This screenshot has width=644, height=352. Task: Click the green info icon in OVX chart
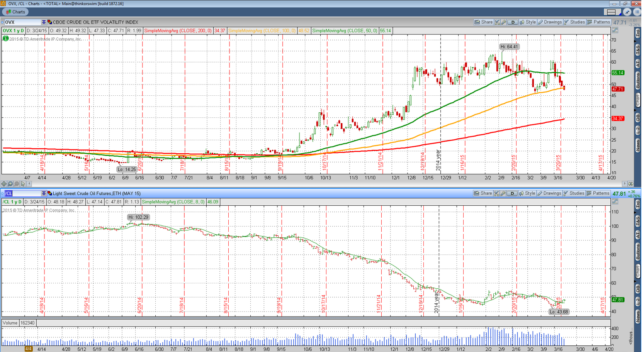pos(5,38)
